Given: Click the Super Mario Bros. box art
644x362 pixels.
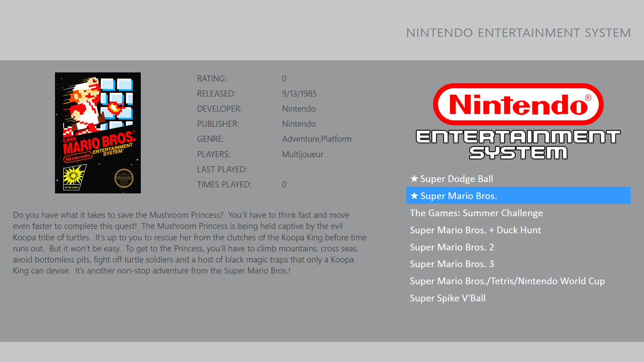Looking at the screenshot, I should coord(98,133).
